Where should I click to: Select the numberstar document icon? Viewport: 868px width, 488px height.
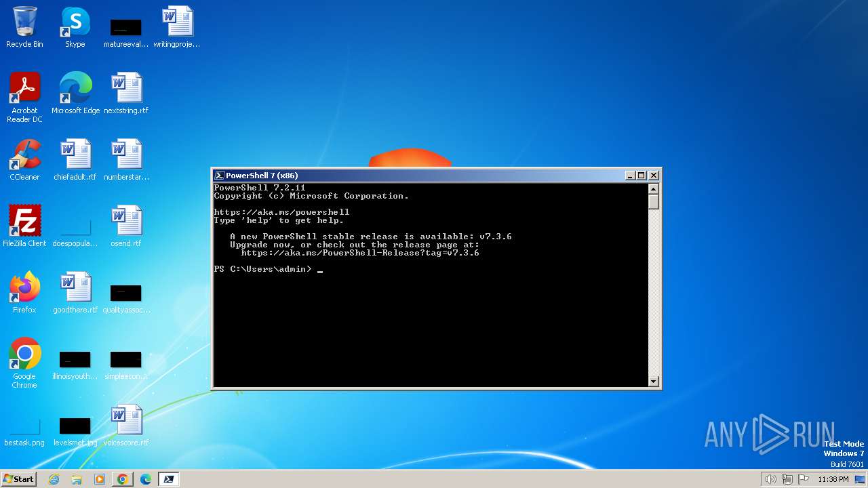pyautogui.click(x=126, y=159)
